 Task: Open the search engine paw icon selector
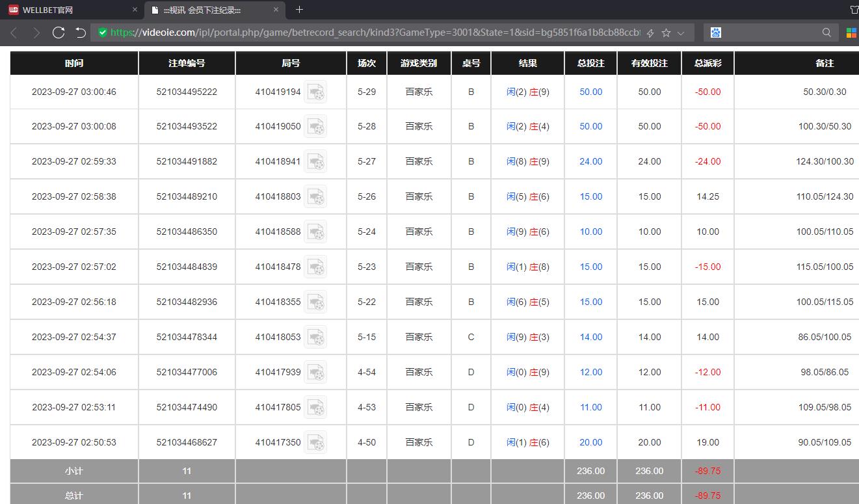coord(716,33)
